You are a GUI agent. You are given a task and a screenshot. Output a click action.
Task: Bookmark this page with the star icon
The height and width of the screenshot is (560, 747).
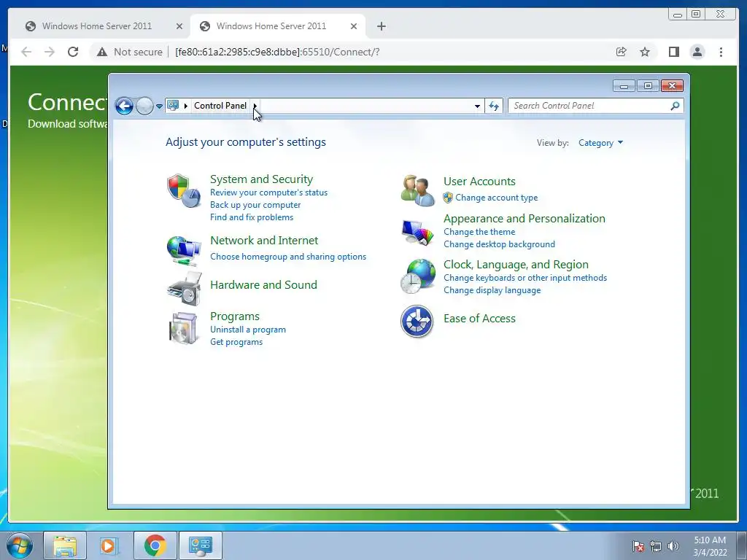coord(645,52)
